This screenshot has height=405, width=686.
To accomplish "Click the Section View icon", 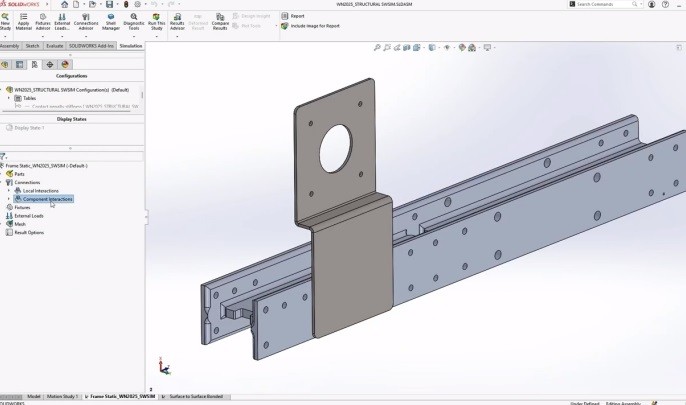I will 407,47.
